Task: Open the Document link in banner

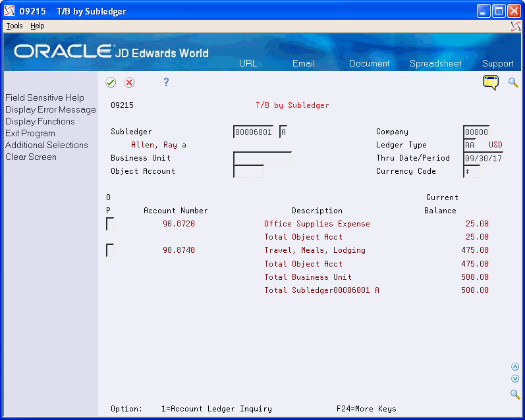Action: point(369,63)
